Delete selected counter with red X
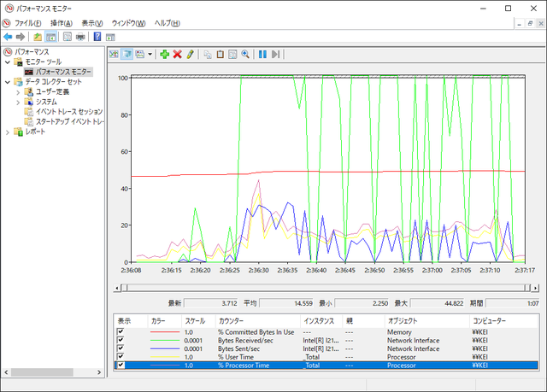The image size is (547, 392). point(177,55)
